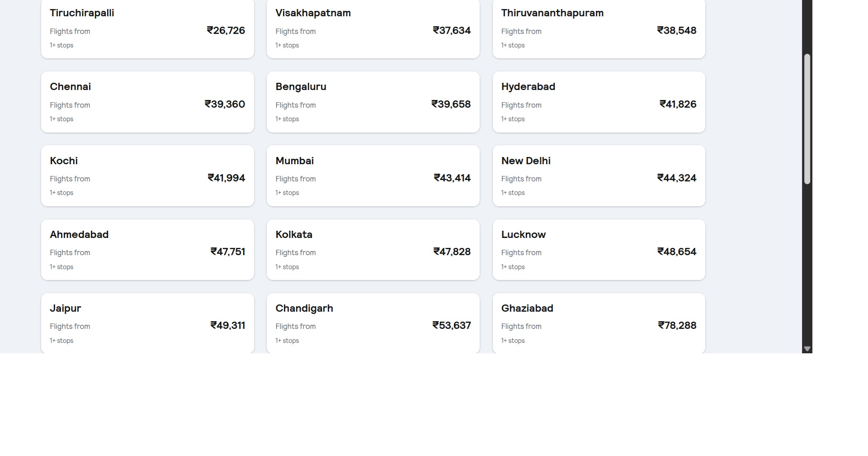Viewport: 868px width, 456px height.
Task: Open the Tiruchirapalli flights card
Action: [x=147, y=29]
